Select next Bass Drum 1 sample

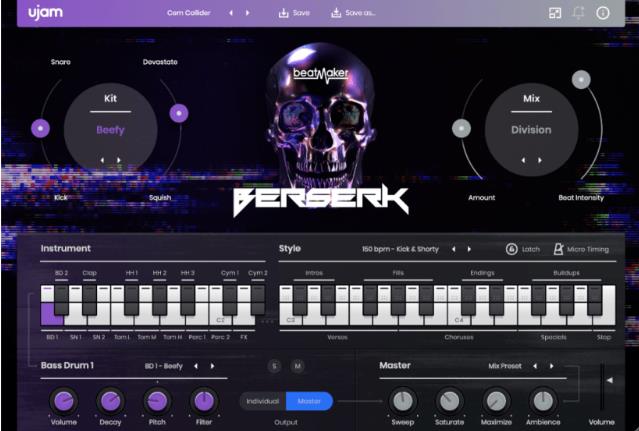(x=212, y=366)
